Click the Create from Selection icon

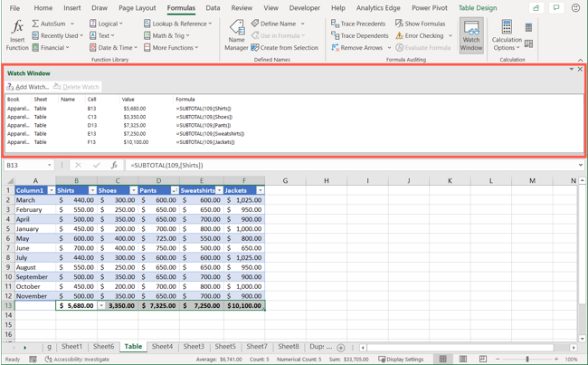point(255,48)
